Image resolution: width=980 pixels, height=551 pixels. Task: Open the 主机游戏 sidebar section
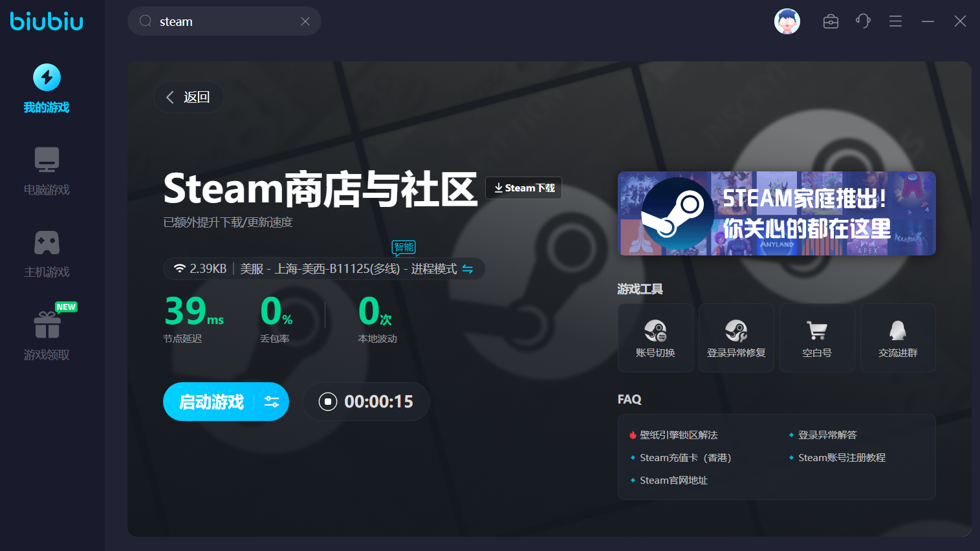[47, 254]
